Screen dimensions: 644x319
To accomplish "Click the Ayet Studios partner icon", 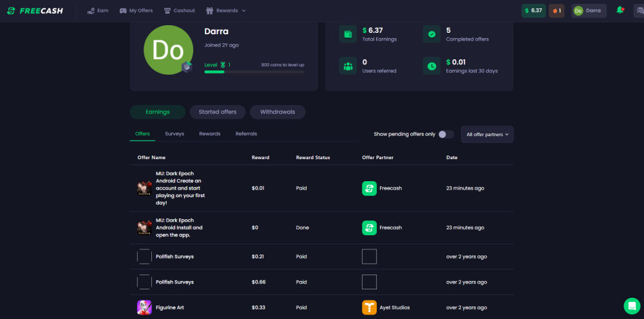I will pos(369,307).
